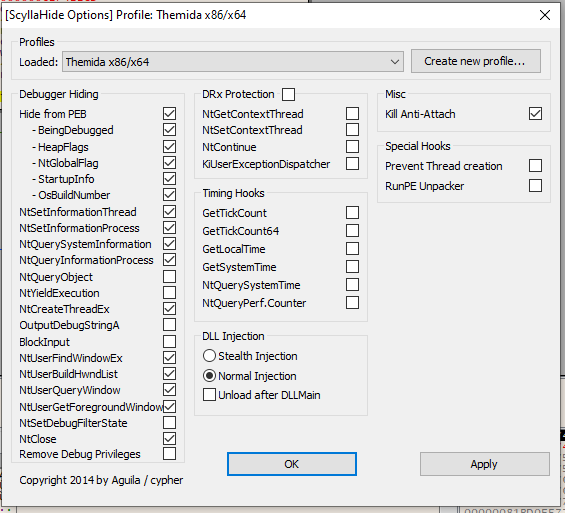This screenshot has width=565, height=513.
Task: Confirm settings with the OK button
Action: click(x=292, y=464)
